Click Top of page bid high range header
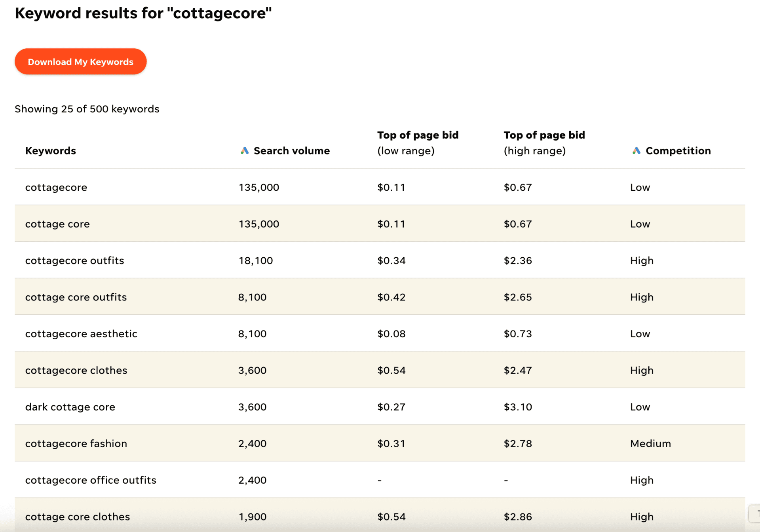Screen dimensions: 760x532 544,142
